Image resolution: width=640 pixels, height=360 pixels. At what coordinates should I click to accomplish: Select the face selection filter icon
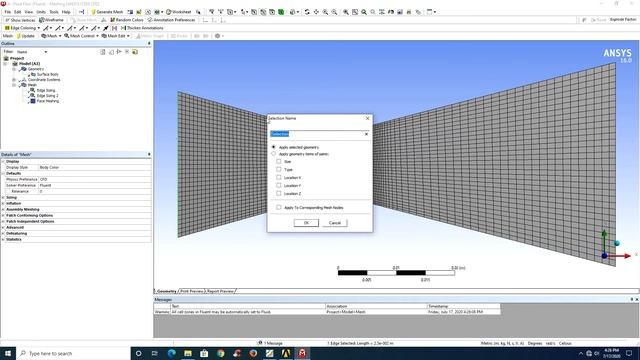click(x=272, y=12)
